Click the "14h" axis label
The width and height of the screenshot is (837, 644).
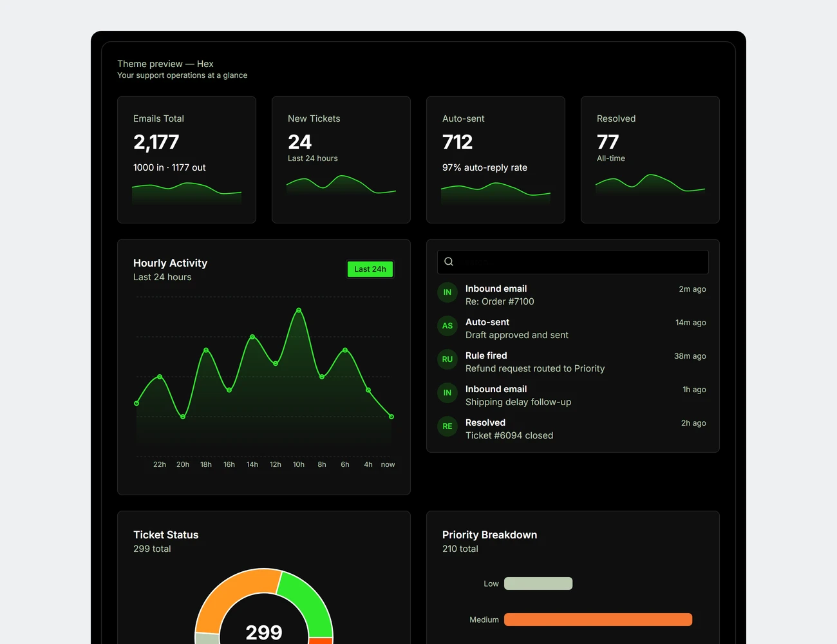point(252,464)
